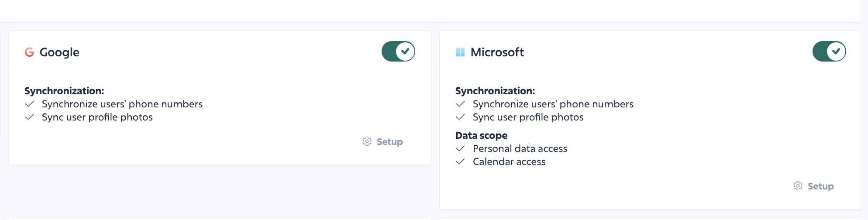This screenshot has width=868, height=220.
Task: Disable the Microsoft integration toggle
Action: [829, 52]
